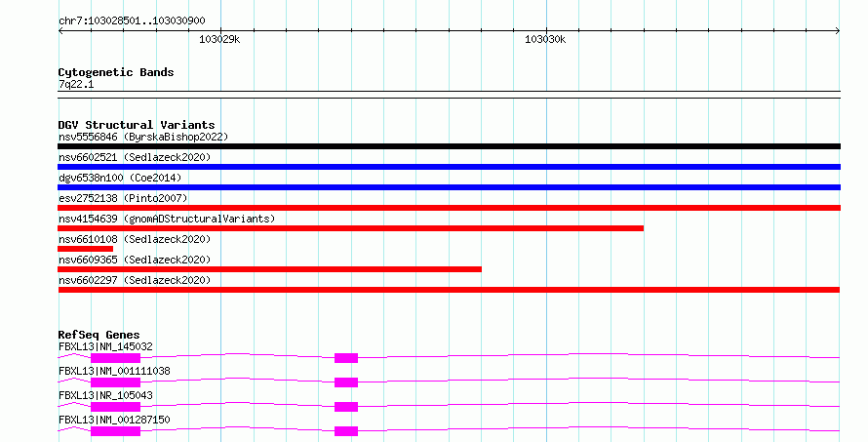868x442 pixels.
Task: Click the blue bar of dgv6538n100
Action: click(449, 187)
